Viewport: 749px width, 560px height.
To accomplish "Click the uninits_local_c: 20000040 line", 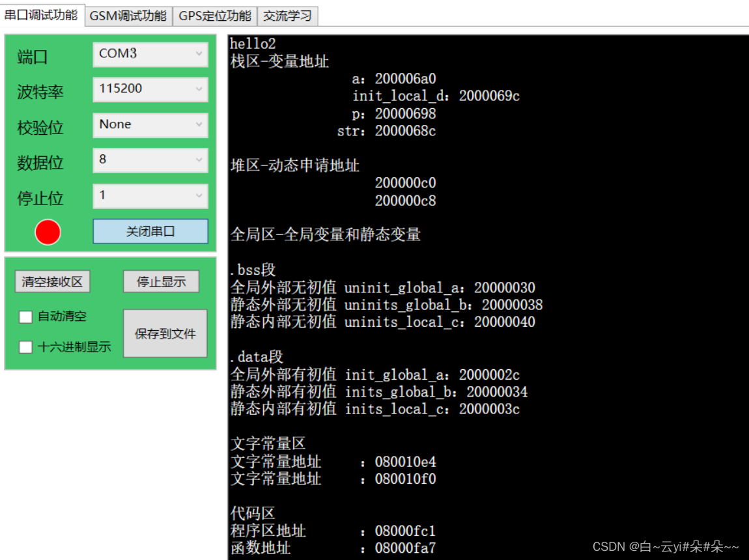I will tap(382, 322).
